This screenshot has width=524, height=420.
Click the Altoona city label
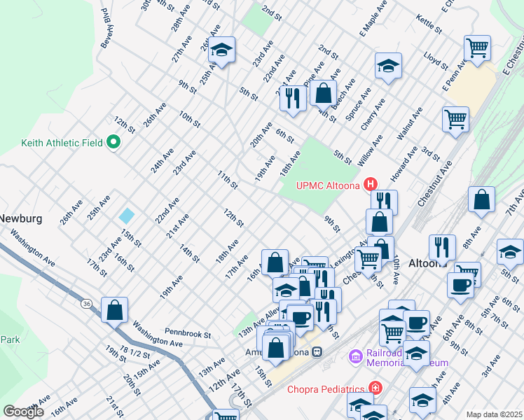point(428,263)
